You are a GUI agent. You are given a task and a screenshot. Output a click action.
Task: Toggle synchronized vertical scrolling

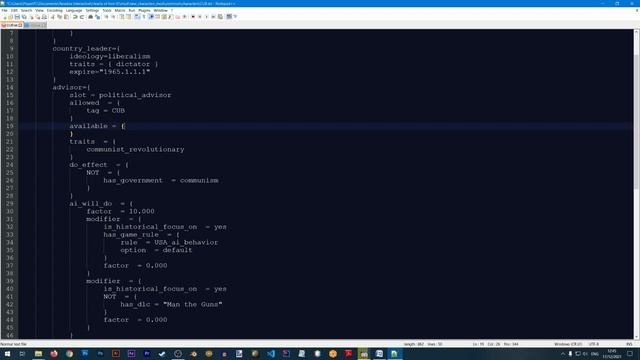[x=122, y=17]
